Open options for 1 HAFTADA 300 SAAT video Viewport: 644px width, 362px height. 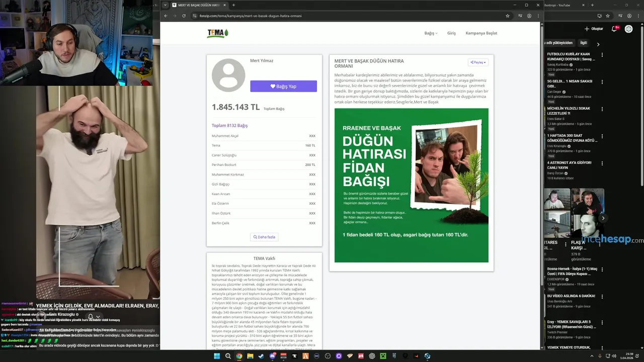(602, 136)
